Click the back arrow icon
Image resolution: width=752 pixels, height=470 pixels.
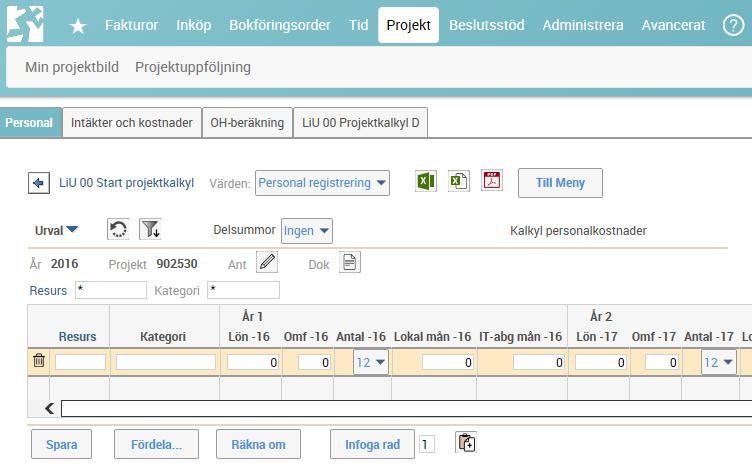(39, 183)
